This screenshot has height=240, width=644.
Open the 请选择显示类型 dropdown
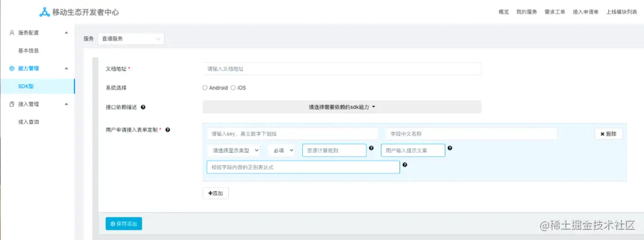233,150
